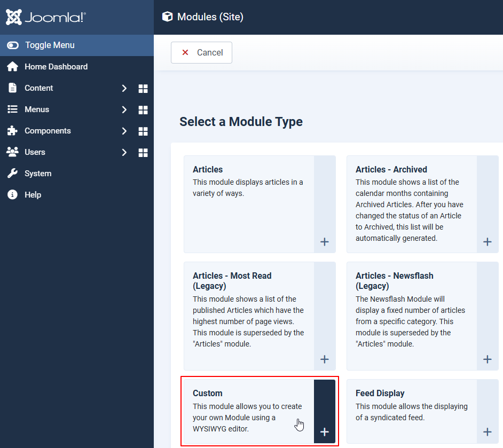Open the System menu item
Screen dimensions: 503x448
(x=37, y=174)
